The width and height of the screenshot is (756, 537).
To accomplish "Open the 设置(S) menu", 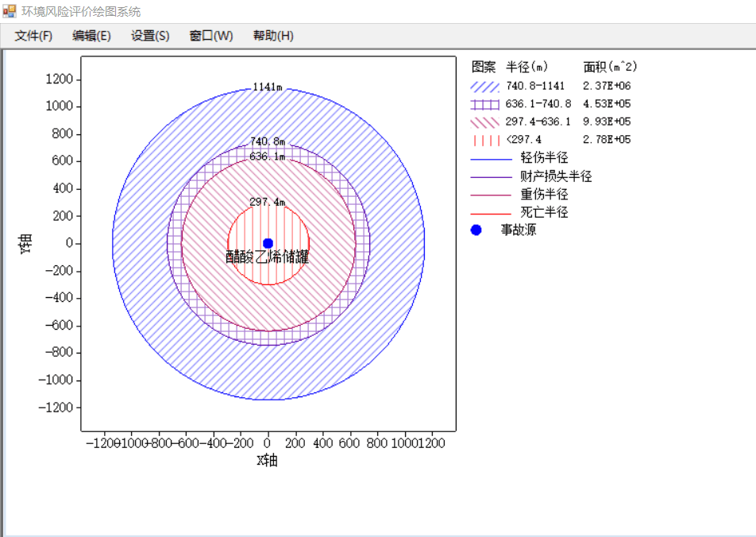I will click(150, 36).
